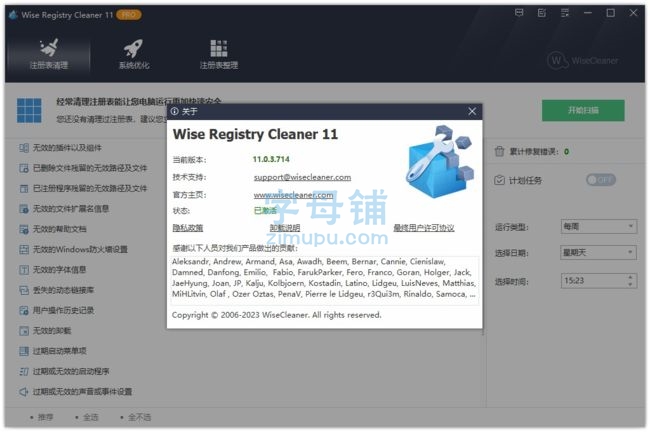Screen dimensions: 650x432
Task: Click the support@wisecleaner.com email link
Action: [302, 177]
